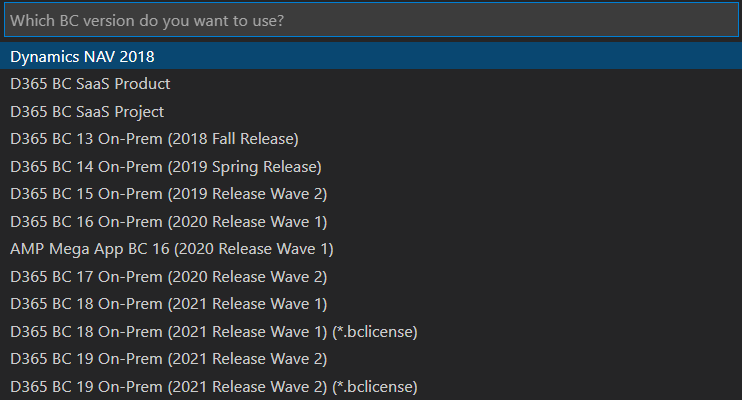Choose D365 BC 16 On-Prem 2020 Wave 1

168,221
